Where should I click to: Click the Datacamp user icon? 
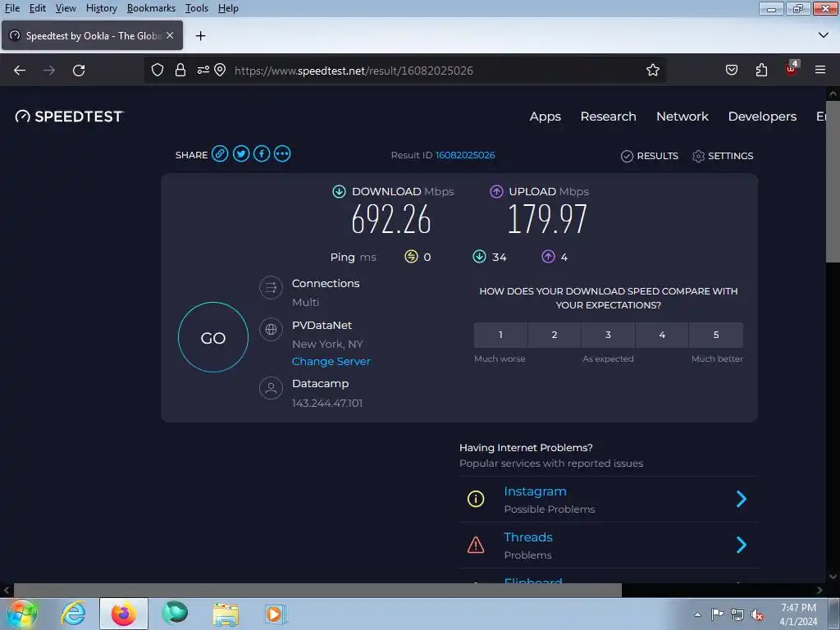(271, 388)
